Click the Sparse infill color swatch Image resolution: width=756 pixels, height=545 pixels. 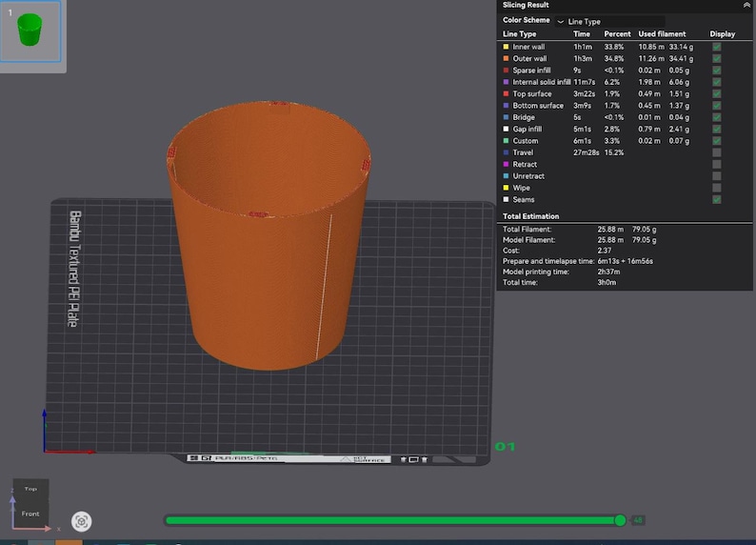[506, 71]
